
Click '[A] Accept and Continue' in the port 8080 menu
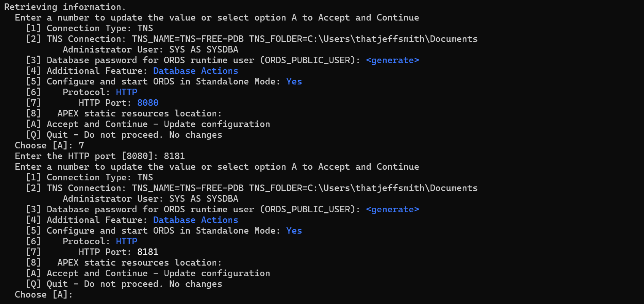(148, 124)
